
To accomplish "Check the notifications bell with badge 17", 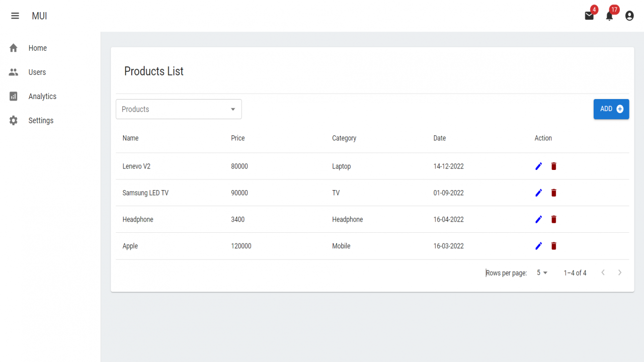I will [609, 16].
